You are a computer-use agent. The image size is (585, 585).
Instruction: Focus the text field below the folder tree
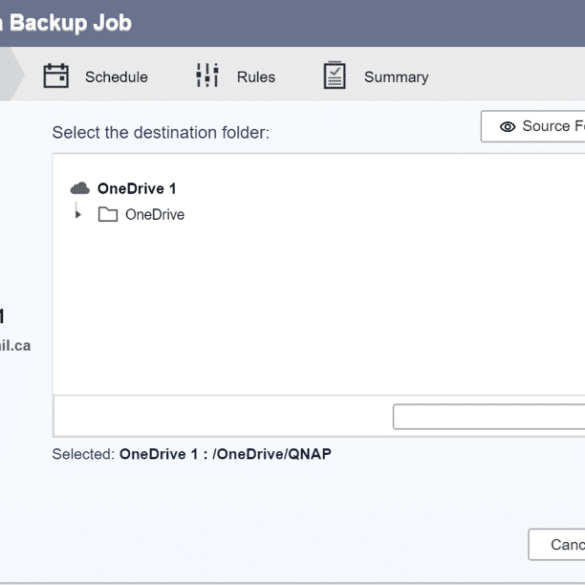489,416
